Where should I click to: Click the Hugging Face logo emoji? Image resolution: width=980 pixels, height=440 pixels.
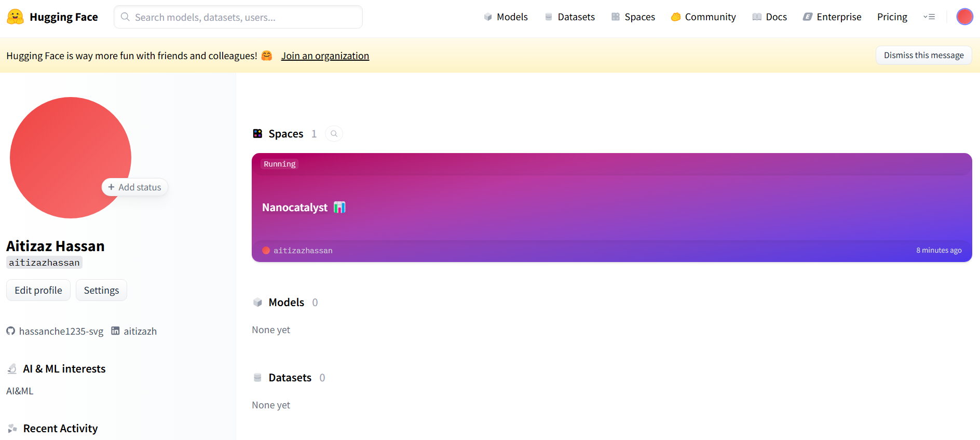point(15,17)
